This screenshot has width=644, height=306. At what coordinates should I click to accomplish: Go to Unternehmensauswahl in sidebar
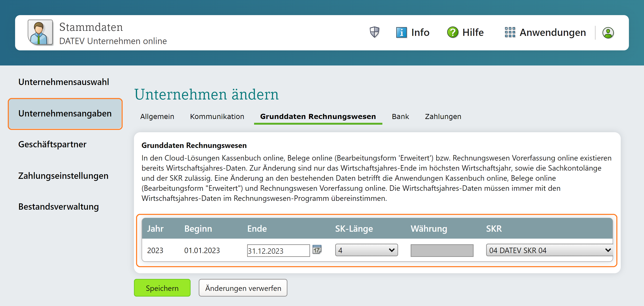tap(64, 82)
